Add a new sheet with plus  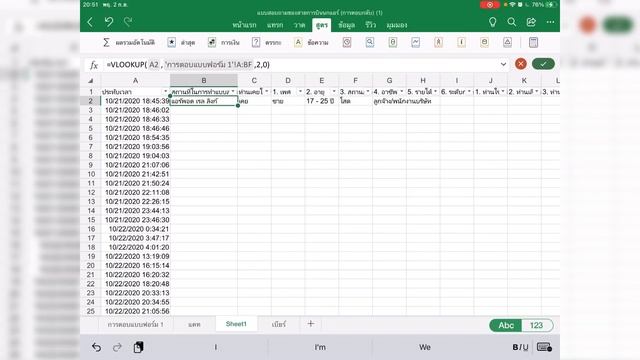[311, 324]
